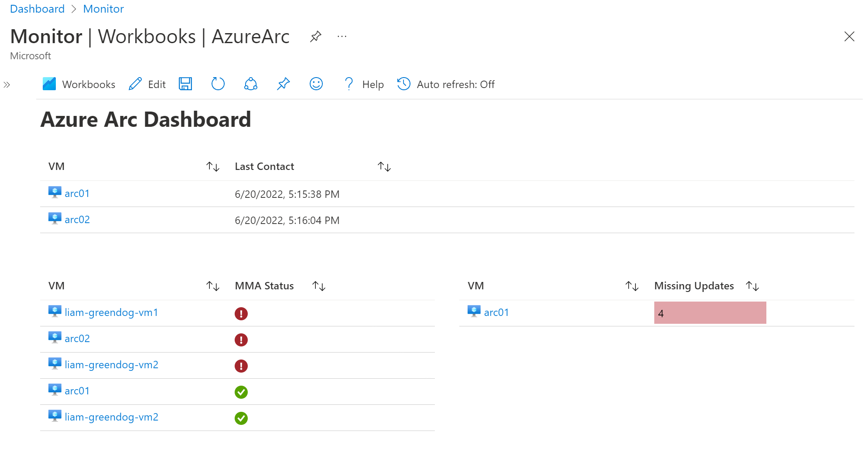Toggle Auto refresh setting
Image resolution: width=868 pixels, height=458 pixels.
point(455,84)
